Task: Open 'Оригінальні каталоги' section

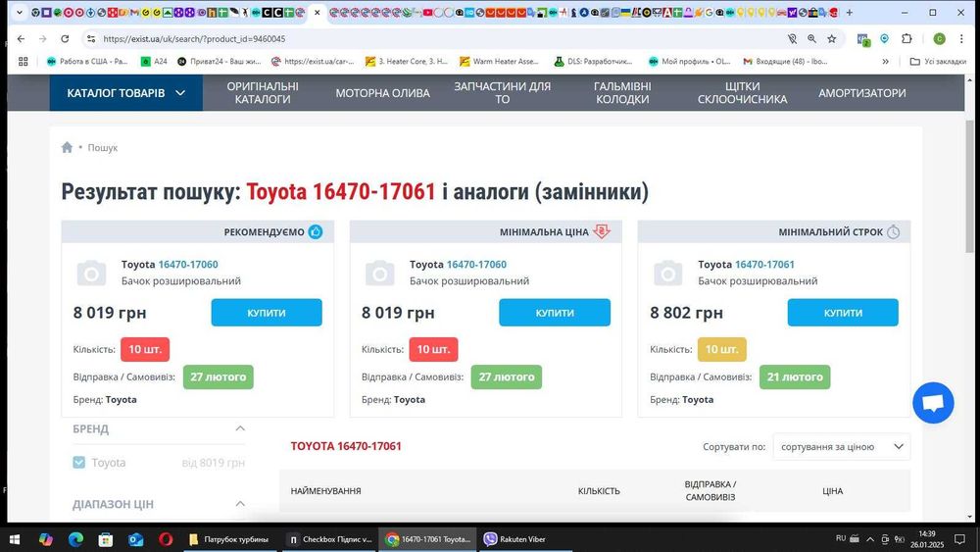Action: (x=263, y=92)
